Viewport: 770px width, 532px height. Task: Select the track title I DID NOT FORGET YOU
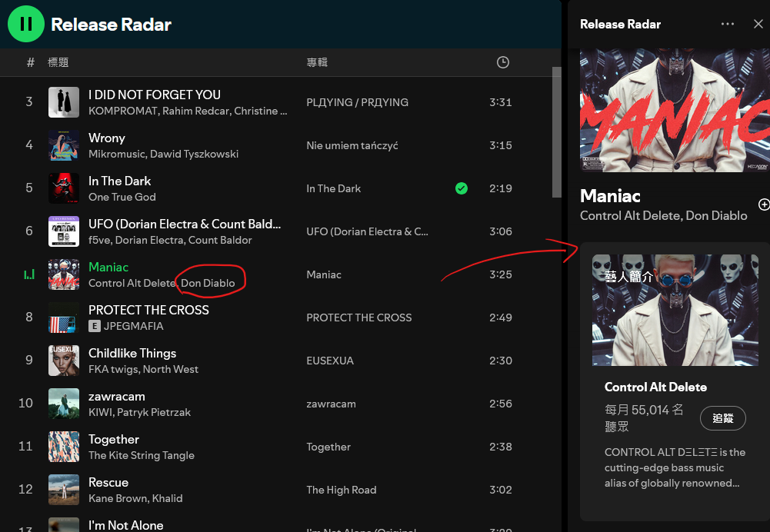point(154,95)
